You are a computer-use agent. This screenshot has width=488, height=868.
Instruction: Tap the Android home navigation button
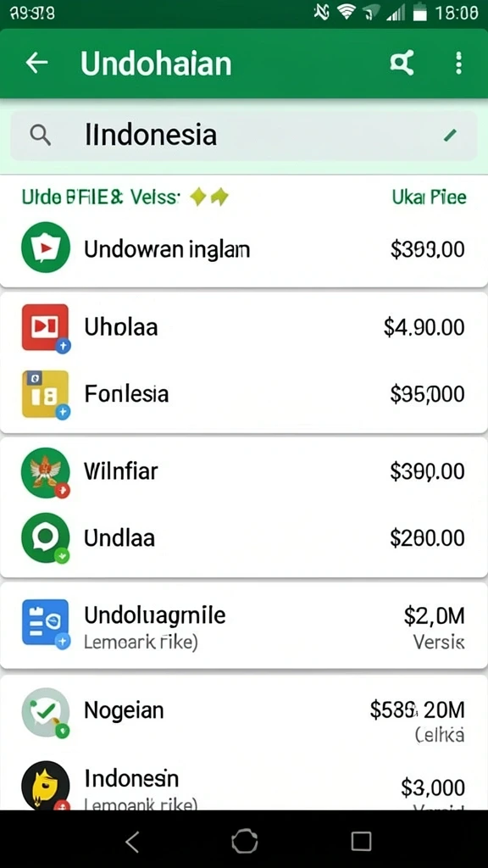[244, 842]
